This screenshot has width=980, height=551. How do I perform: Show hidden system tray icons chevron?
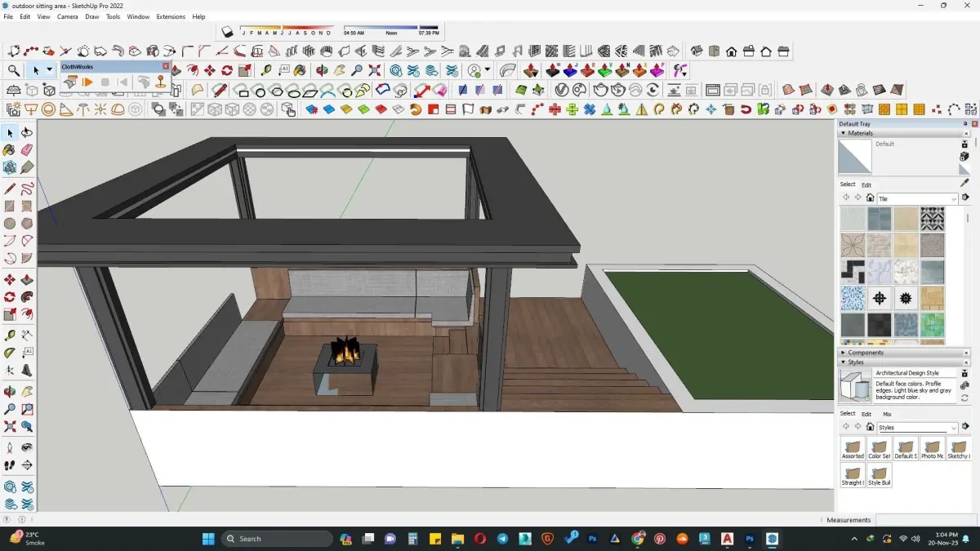click(854, 539)
